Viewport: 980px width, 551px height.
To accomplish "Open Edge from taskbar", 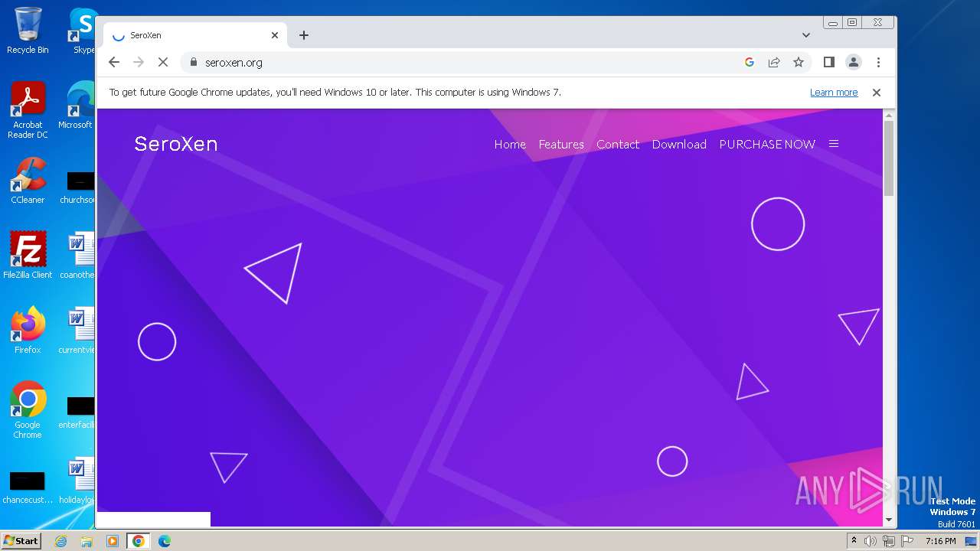I will (165, 541).
